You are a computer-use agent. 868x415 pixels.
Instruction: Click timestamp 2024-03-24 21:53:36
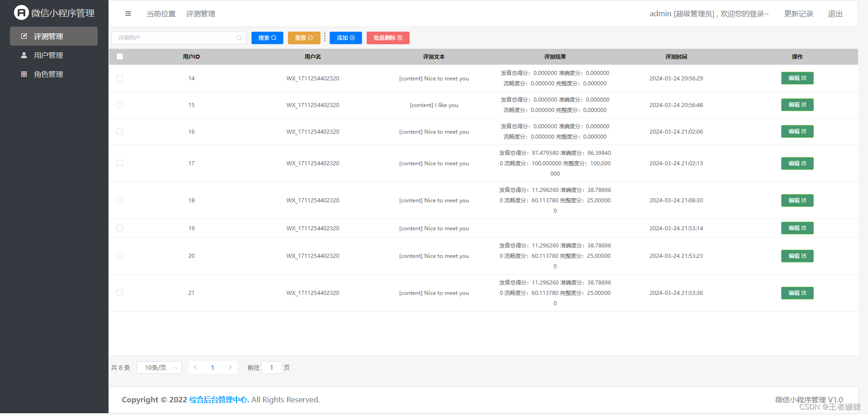click(x=676, y=293)
